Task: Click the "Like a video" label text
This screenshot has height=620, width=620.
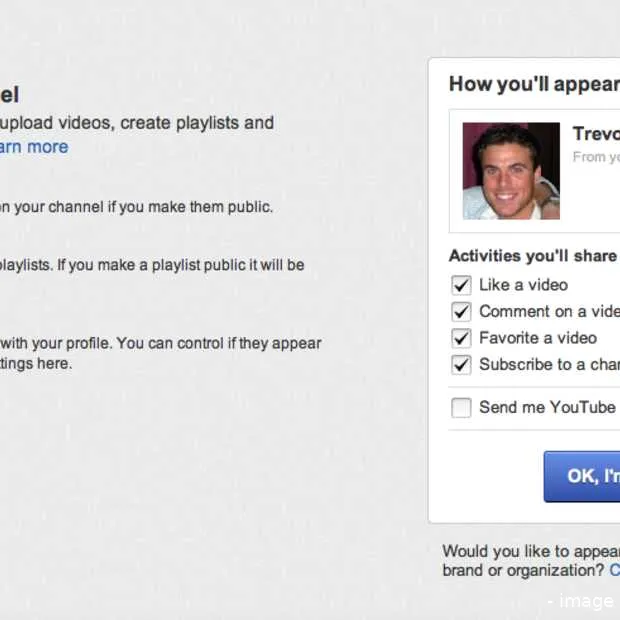Action: (x=523, y=285)
